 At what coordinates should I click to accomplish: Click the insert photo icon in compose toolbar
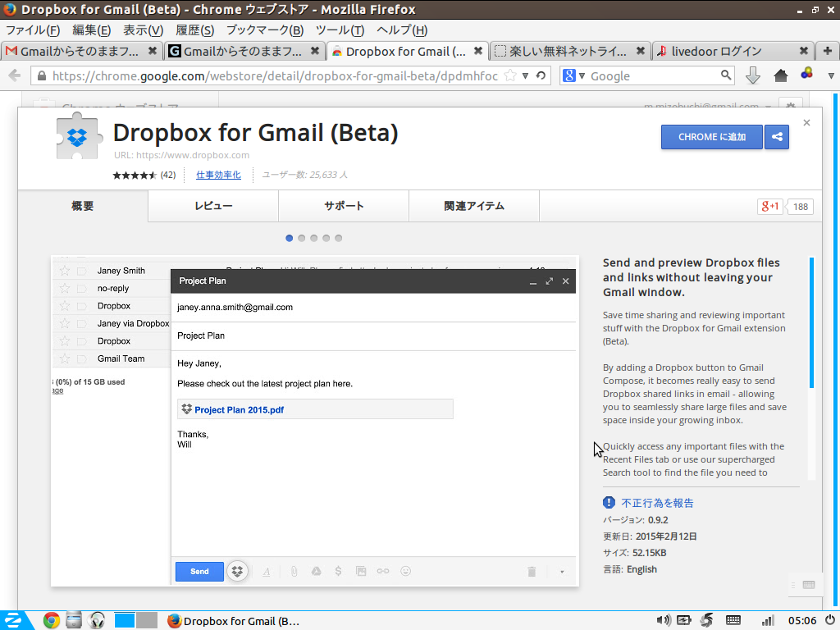click(361, 571)
